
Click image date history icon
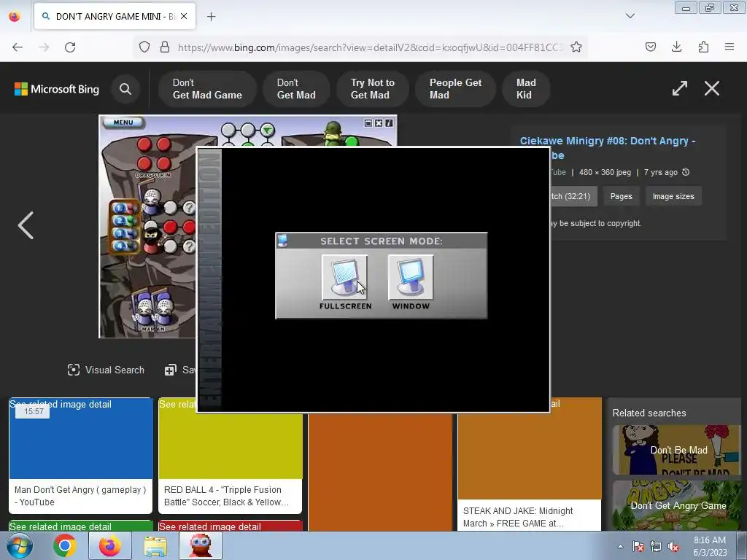coord(686,172)
